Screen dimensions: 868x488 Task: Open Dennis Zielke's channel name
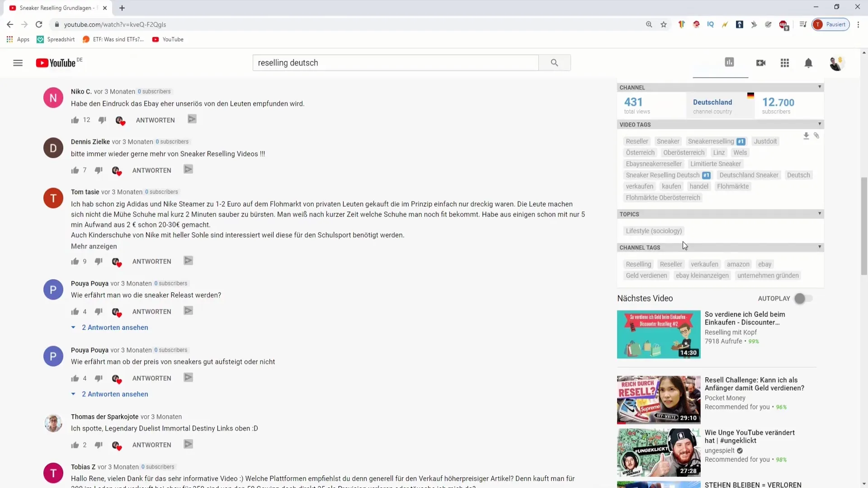tap(90, 142)
